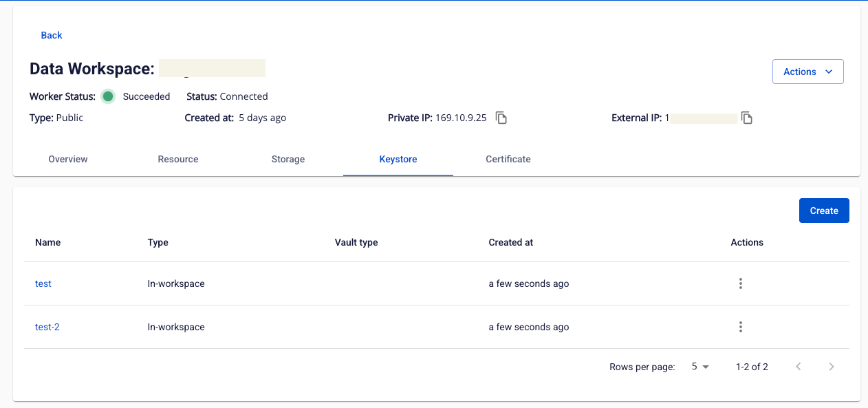
Task: Click In-workspace type in test row
Action: (x=176, y=283)
